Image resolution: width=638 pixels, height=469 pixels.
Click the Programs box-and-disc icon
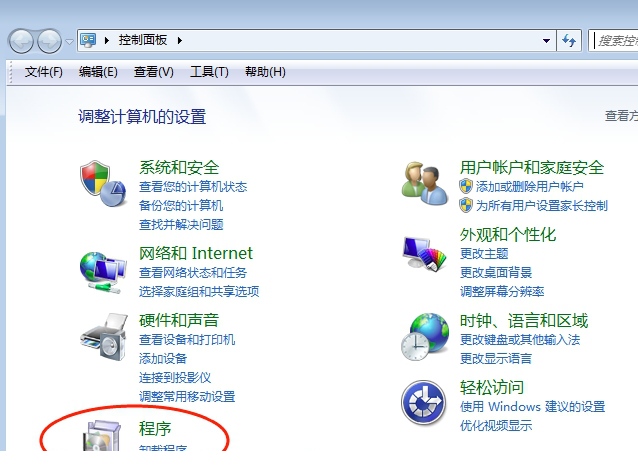[102, 436]
